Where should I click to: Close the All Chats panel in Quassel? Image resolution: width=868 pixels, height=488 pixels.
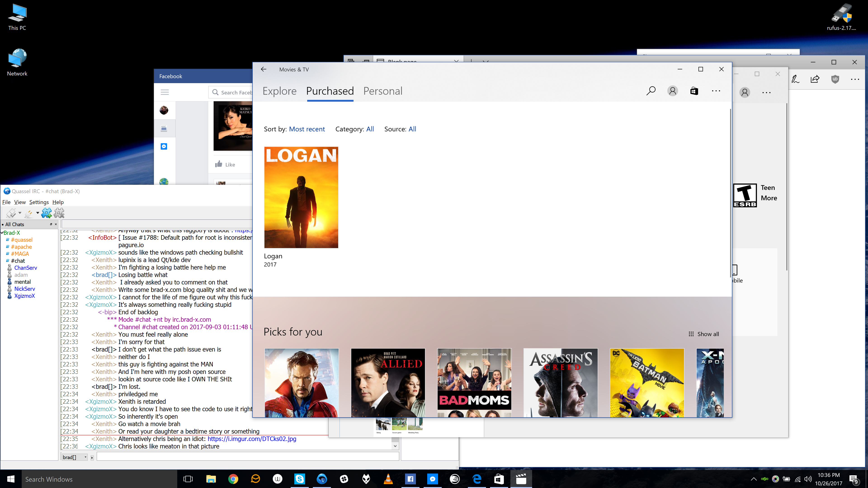56,224
